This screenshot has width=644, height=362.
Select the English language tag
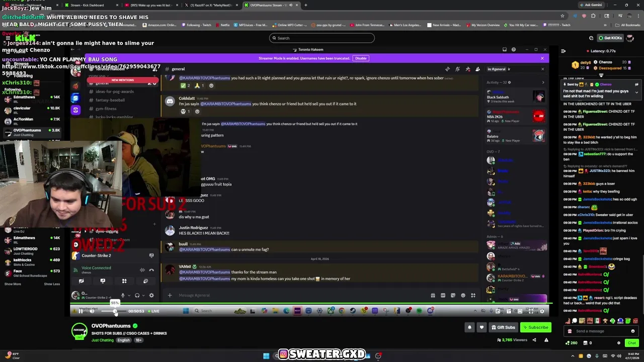[x=124, y=340]
